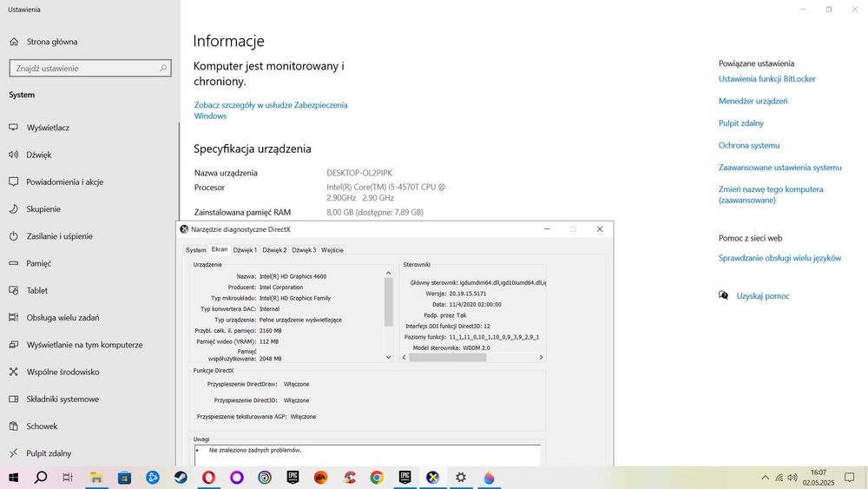
Task: Open Sprawdzanie obsługi wielu języków link
Action: (780, 257)
